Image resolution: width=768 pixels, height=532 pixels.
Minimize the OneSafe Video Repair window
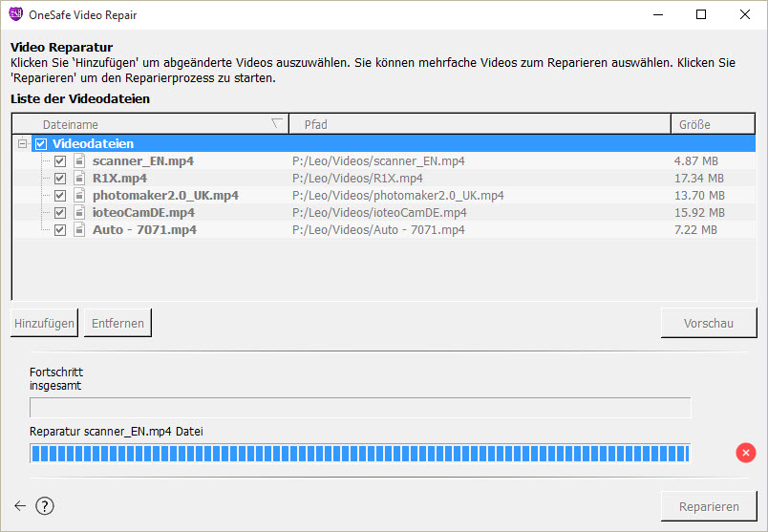[658, 14]
